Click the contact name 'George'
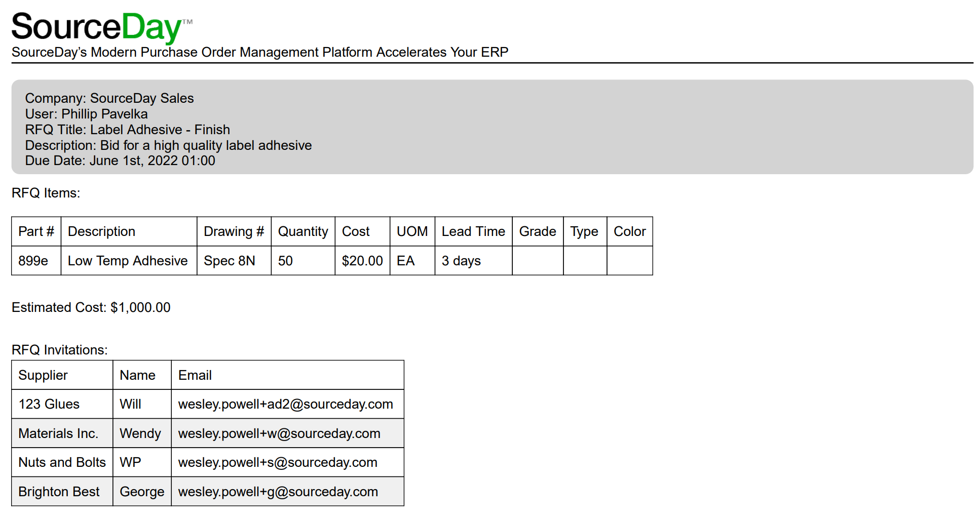Screen dimensions: 980x517 pyautogui.click(x=142, y=492)
